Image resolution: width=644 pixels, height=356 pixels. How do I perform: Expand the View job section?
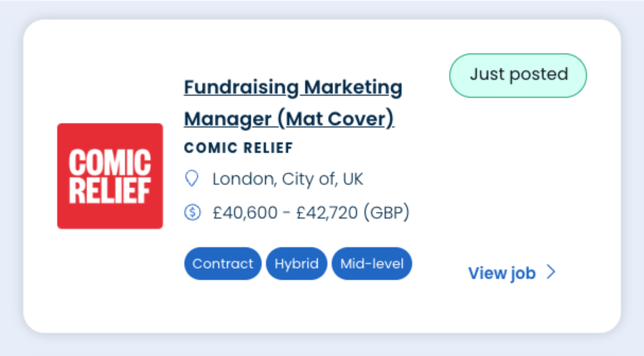502,273
